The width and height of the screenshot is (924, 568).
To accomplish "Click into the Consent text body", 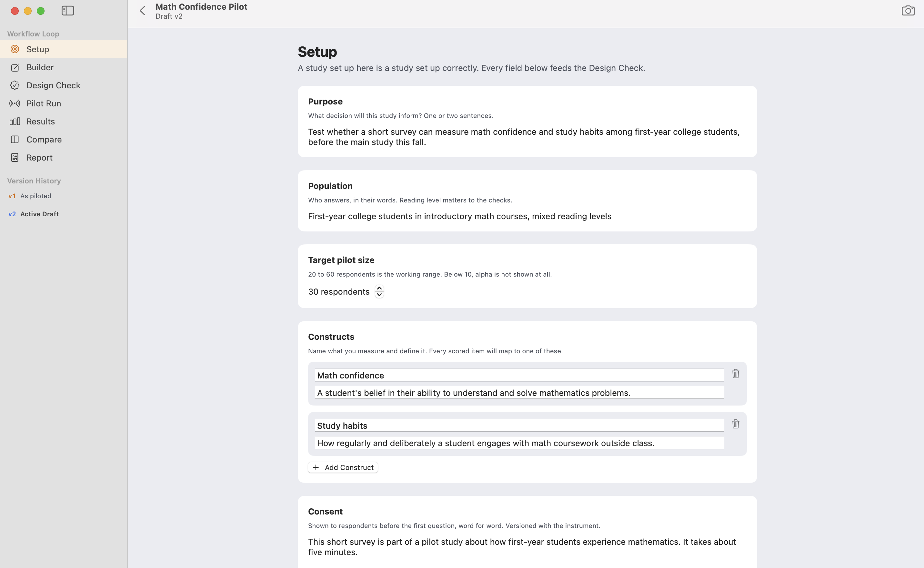I will coord(522,547).
